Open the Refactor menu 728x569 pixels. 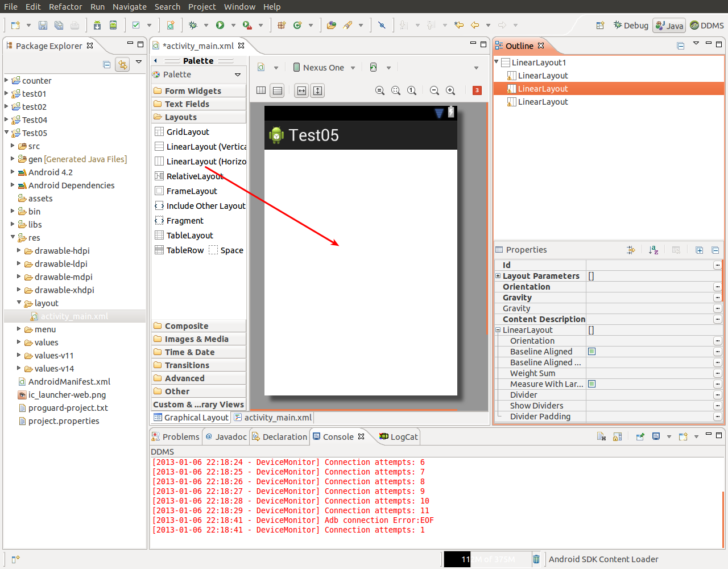65,7
